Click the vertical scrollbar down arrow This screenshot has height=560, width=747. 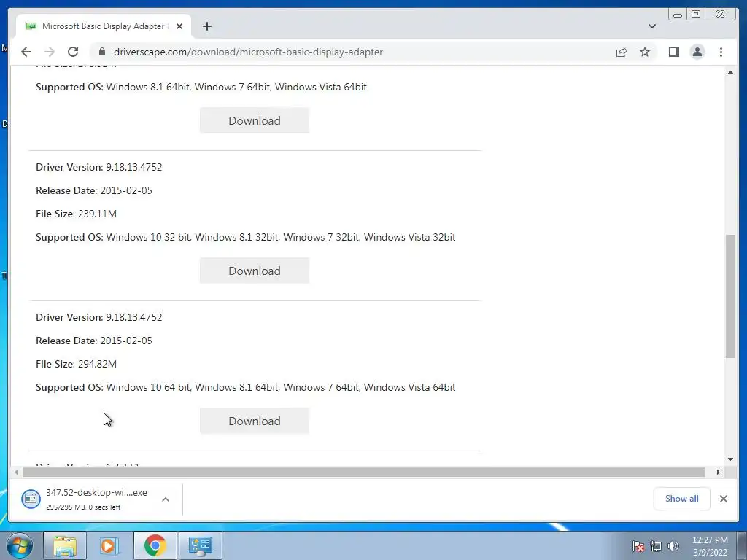[730, 459]
